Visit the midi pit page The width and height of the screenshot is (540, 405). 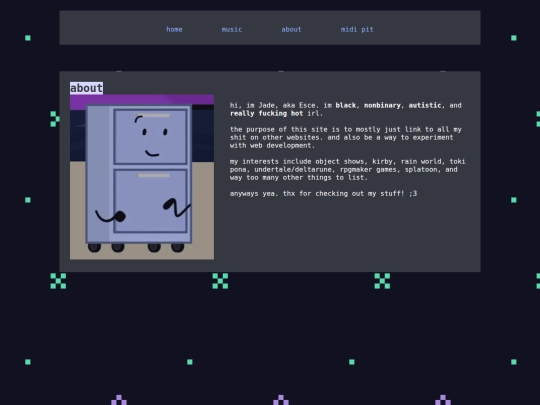357,30
